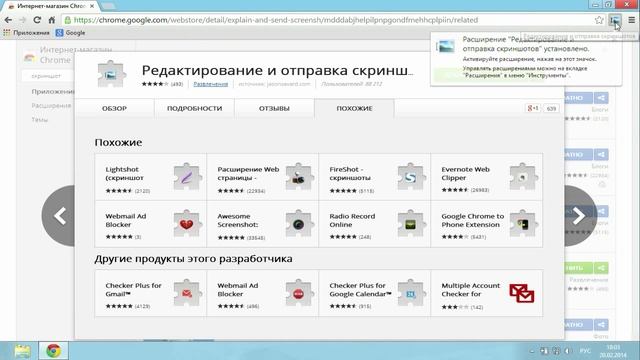Click the address bar URL
The width and height of the screenshot is (640, 360).
point(276,20)
